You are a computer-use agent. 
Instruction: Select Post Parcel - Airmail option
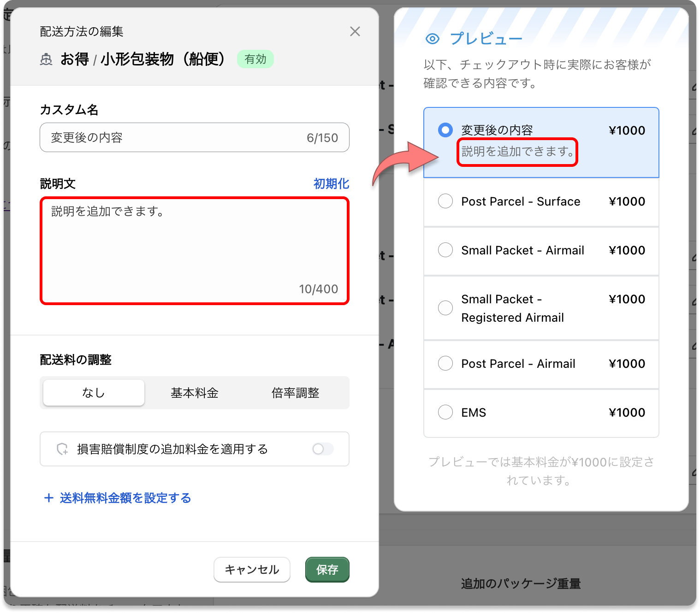(445, 363)
